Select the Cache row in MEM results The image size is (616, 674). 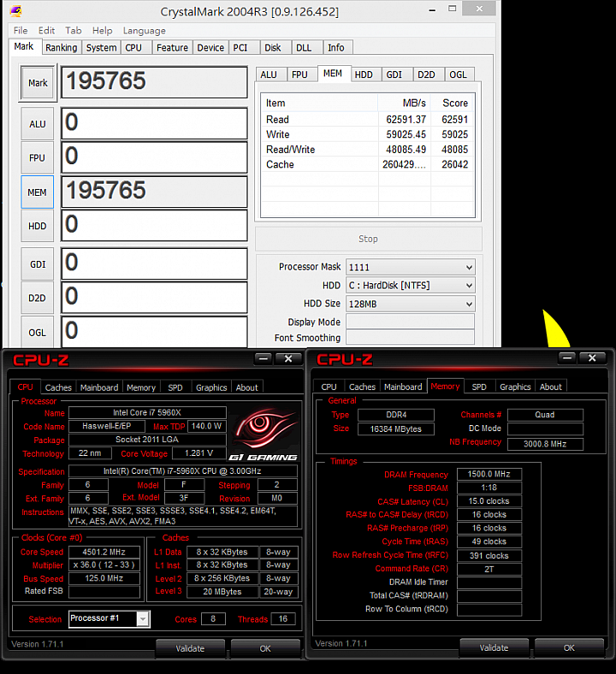367,164
